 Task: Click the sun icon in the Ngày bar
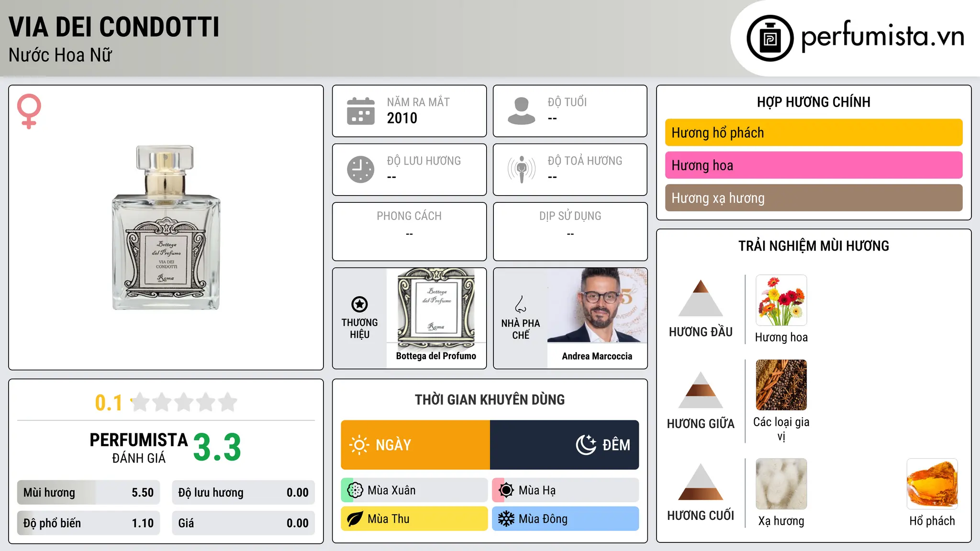[359, 445]
